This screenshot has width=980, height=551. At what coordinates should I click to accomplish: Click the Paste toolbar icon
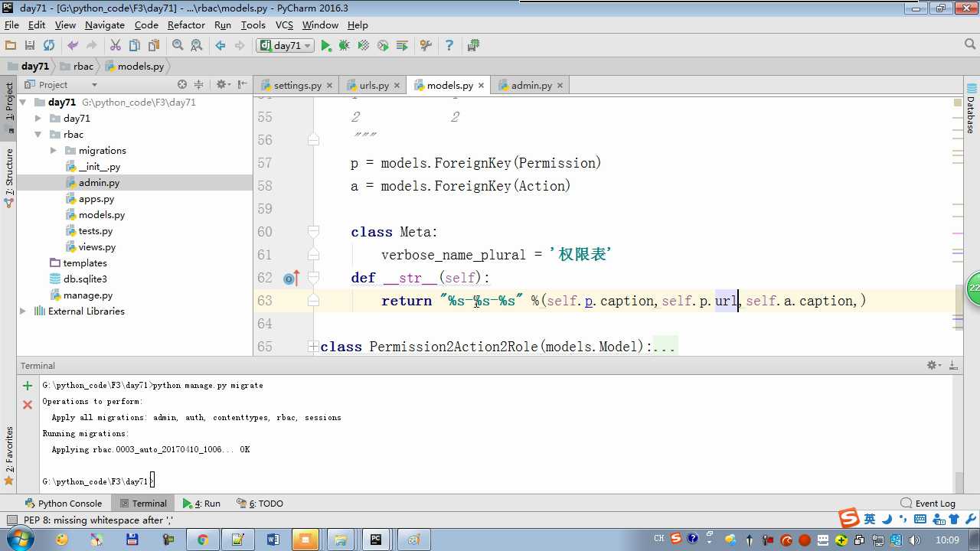[154, 46]
